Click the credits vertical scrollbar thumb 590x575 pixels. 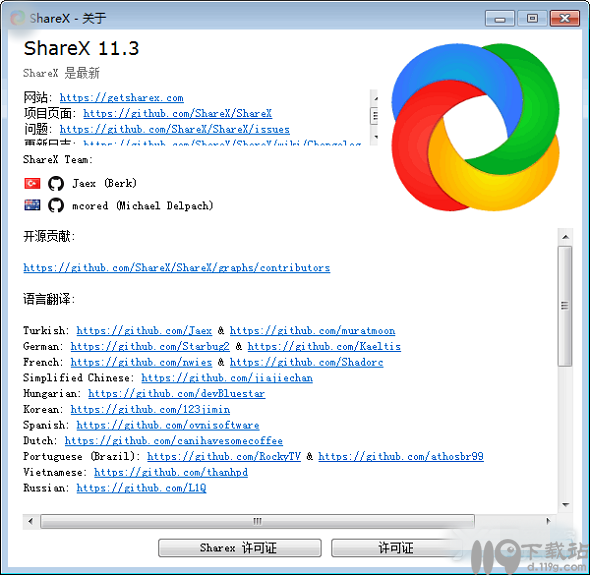tap(565, 306)
